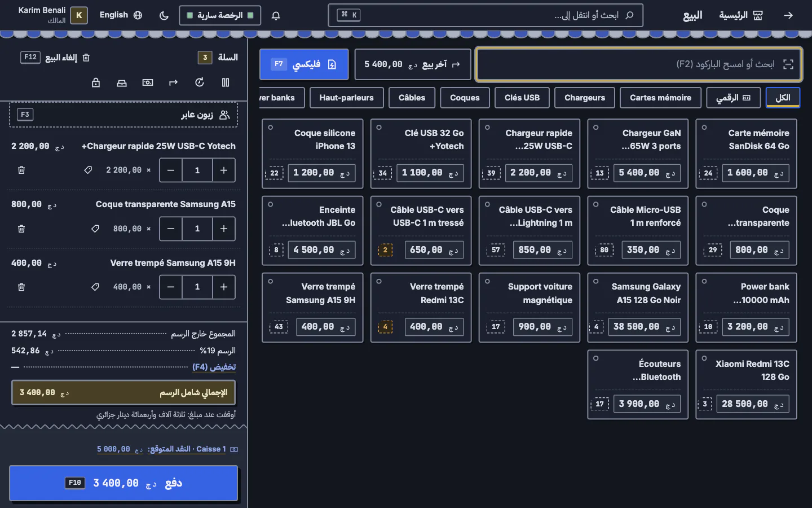
Task: Select the الكل (All) category tab
Action: [x=783, y=98]
